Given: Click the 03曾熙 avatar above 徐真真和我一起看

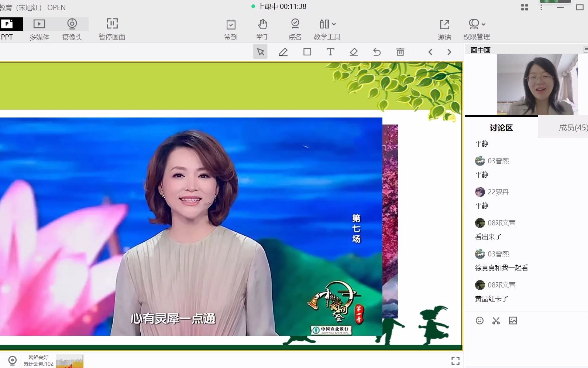Looking at the screenshot, I should [x=480, y=254].
